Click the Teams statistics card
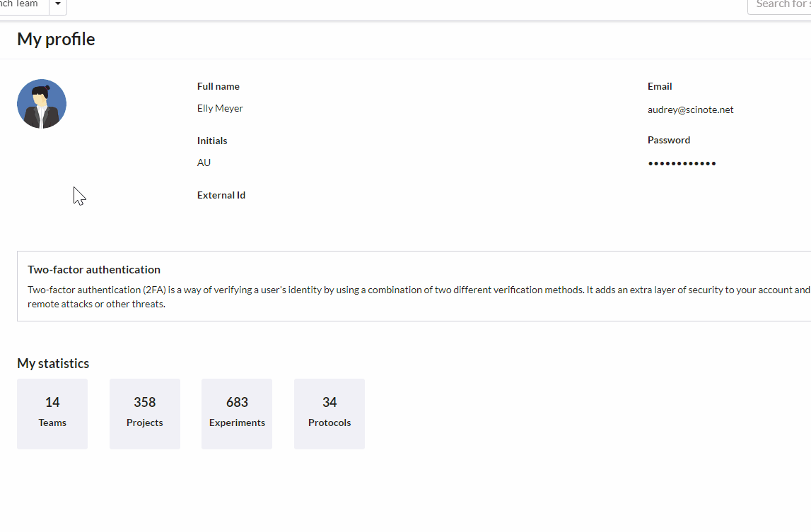Image resolution: width=811 pixels, height=532 pixels. point(52,413)
